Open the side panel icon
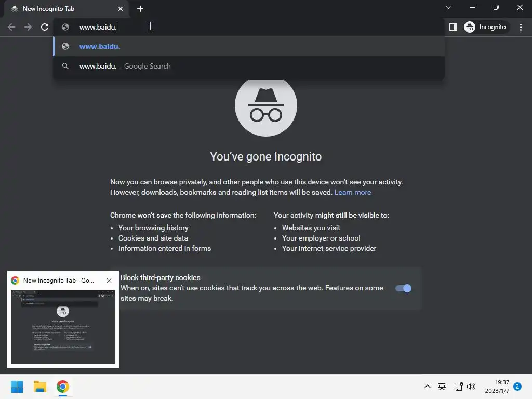The height and width of the screenshot is (399, 532). [453, 27]
